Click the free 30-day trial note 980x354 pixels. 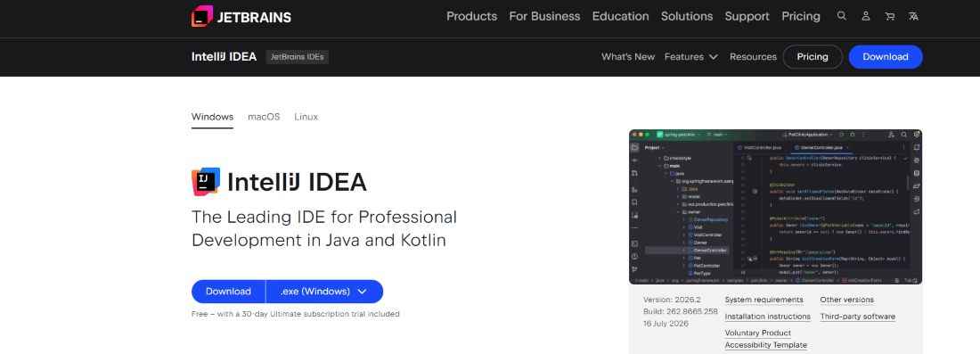pyautogui.click(x=295, y=314)
